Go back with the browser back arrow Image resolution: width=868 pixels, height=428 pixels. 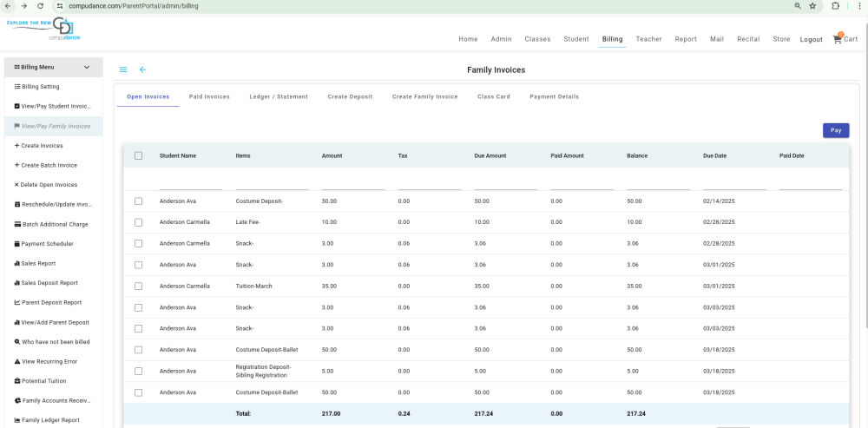tap(8, 5)
